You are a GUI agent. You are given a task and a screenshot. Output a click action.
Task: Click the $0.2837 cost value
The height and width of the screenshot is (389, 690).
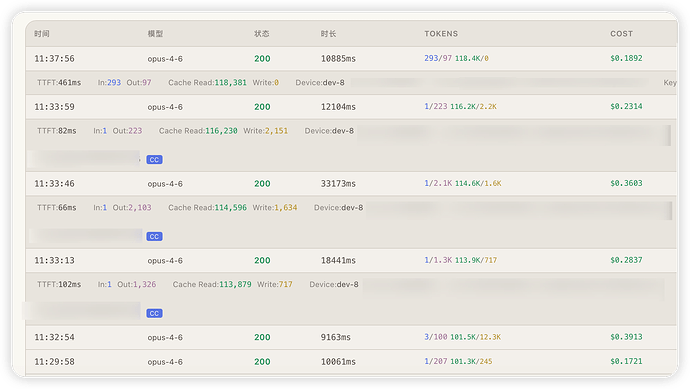tap(626, 260)
